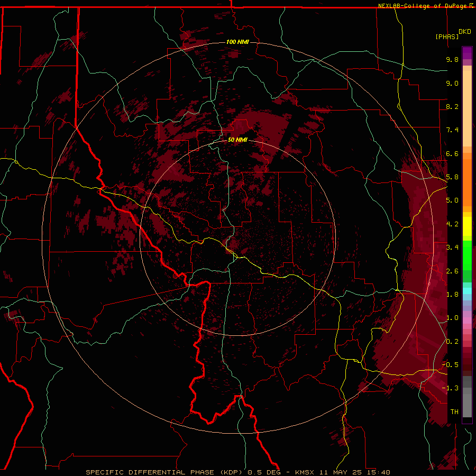Click the 1.0 legend value
This screenshot has width=476, height=476.
click(452, 318)
